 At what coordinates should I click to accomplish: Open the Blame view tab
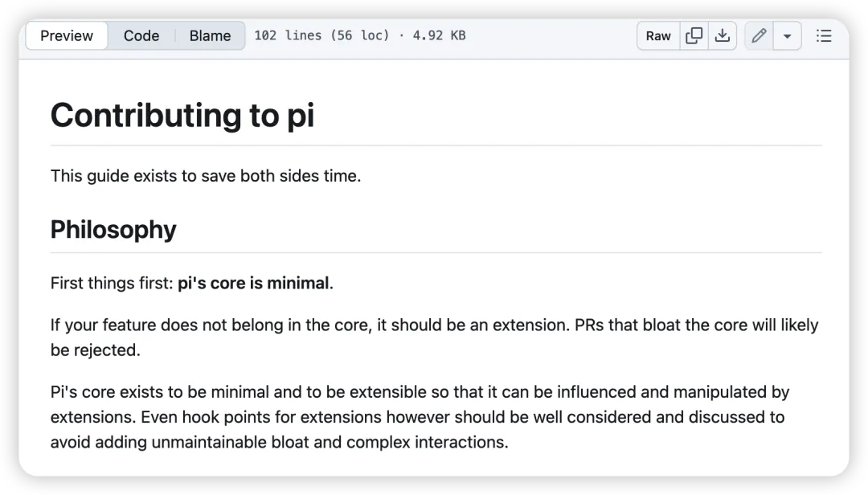point(210,36)
